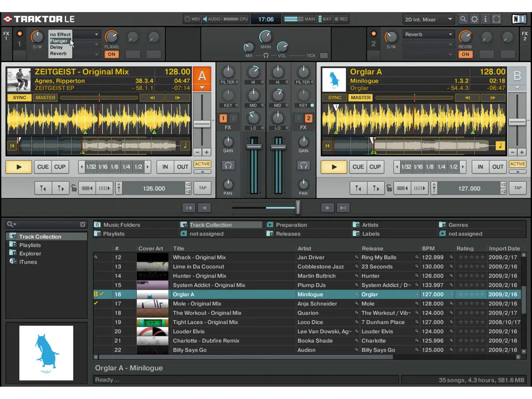Click deck B lock icon near tempo

point(389,188)
